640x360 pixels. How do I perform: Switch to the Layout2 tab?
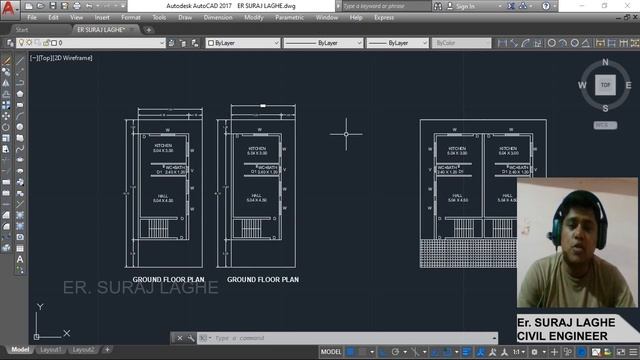[x=83, y=350]
